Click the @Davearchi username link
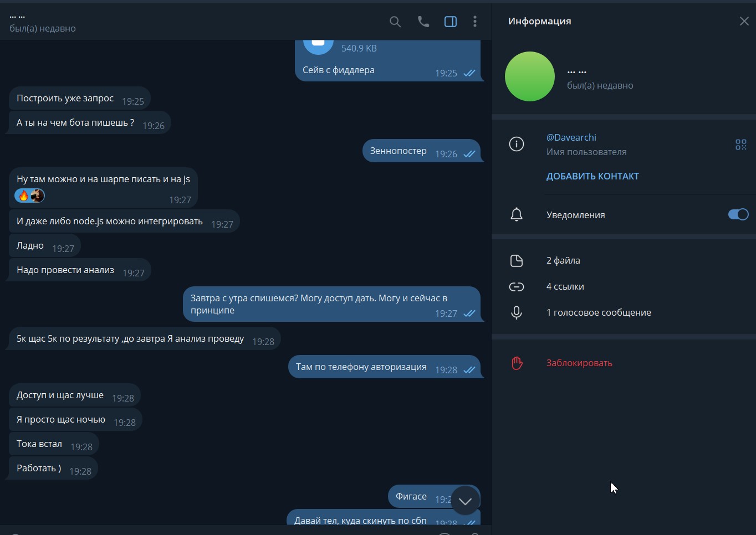This screenshot has width=756, height=535. [571, 137]
